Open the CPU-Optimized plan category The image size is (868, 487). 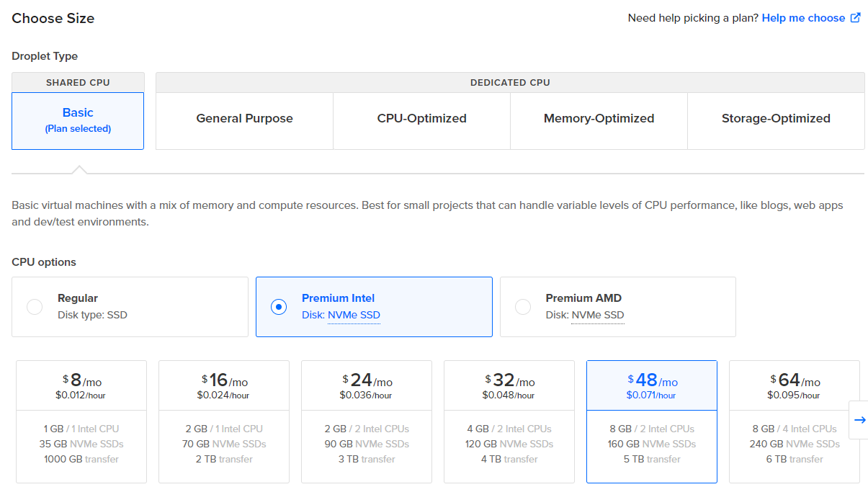[x=421, y=117]
